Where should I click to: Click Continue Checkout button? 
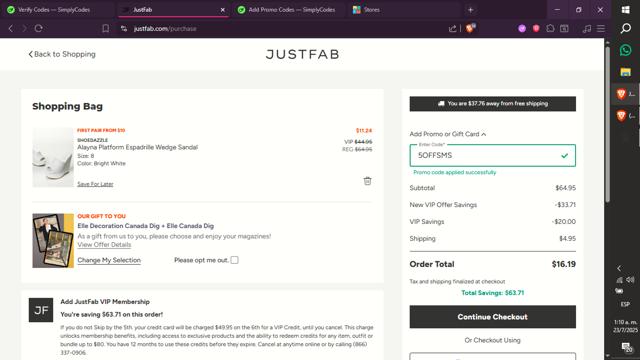click(x=493, y=317)
